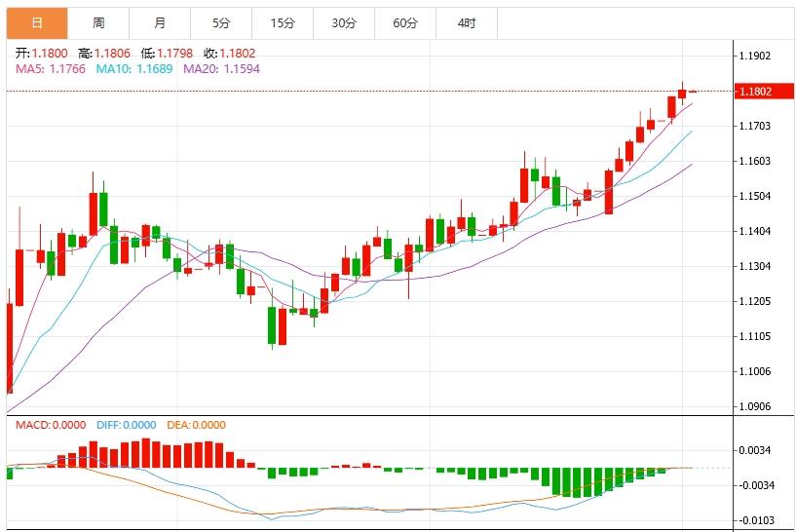The height and width of the screenshot is (532, 796).
Task: Show the 30分 chart tab
Action: [344, 22]
